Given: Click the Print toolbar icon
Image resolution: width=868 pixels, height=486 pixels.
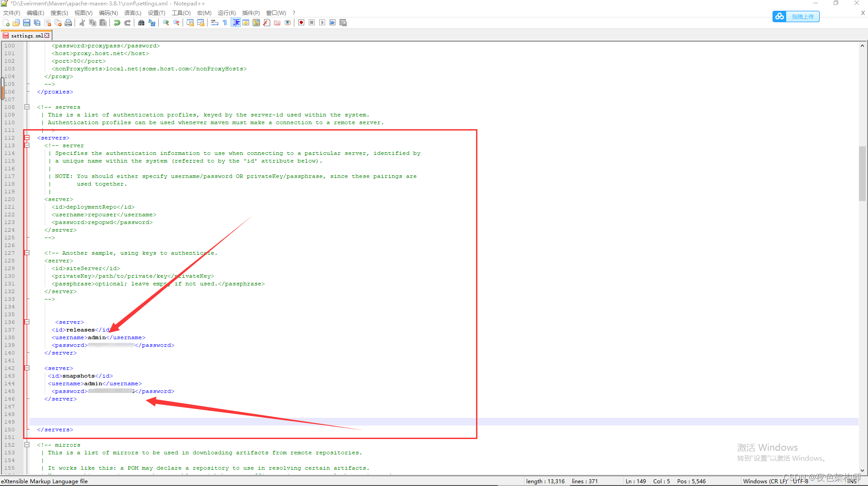Looking at the screenshot, I should click(68, 23).
